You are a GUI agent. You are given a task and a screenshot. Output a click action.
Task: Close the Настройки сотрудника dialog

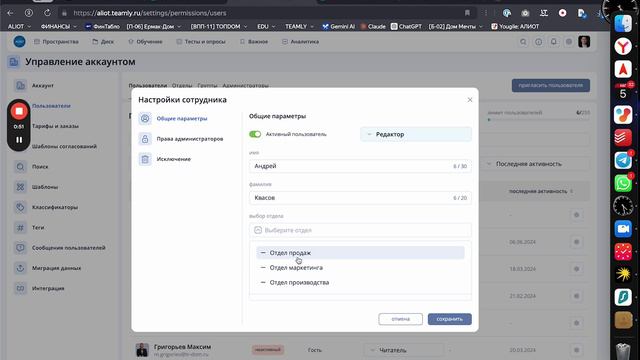point(470,100)
